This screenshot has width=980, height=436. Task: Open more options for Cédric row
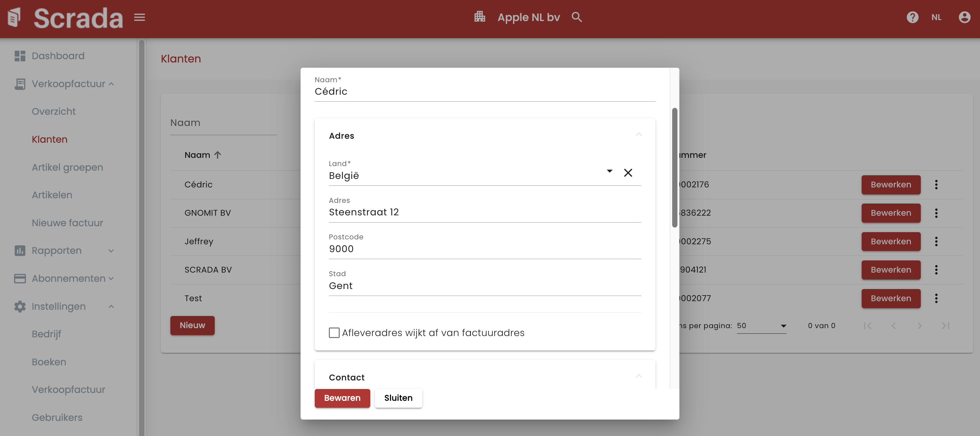[x=936, y=184]
